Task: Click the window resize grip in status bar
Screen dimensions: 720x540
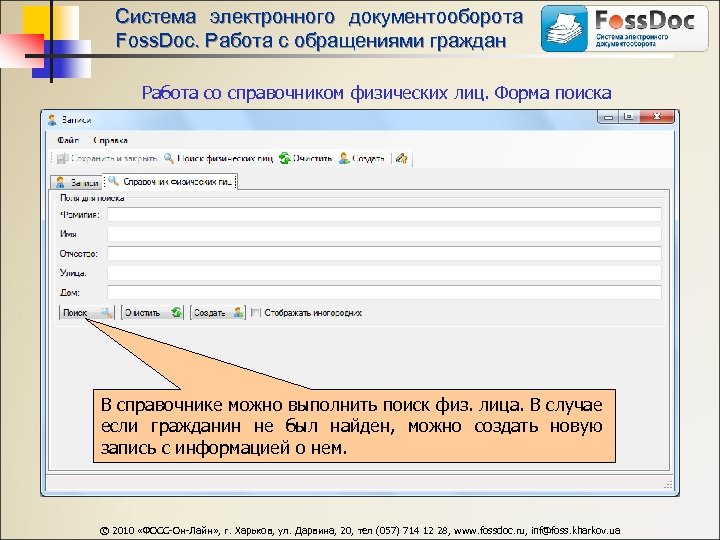Action: pyautogui.click(x=668, y=484)
